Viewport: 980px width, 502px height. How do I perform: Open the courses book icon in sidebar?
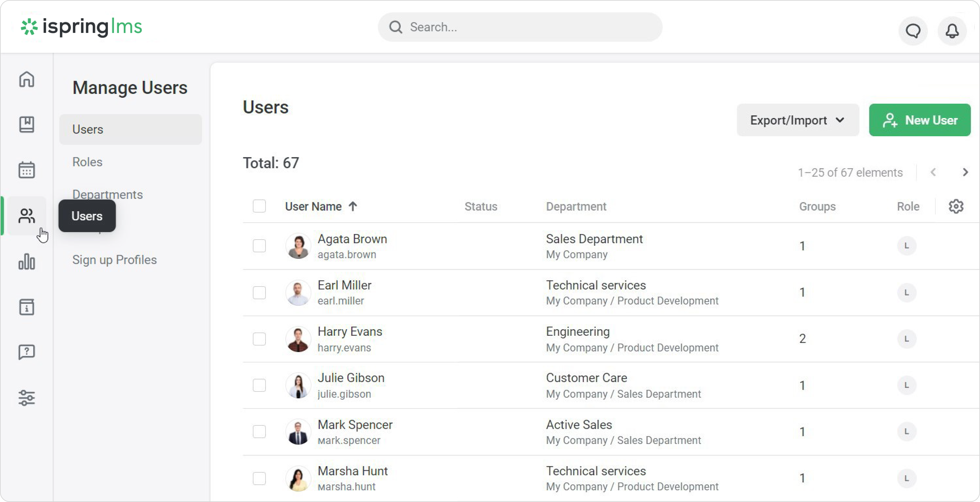(x=27, y=125)
